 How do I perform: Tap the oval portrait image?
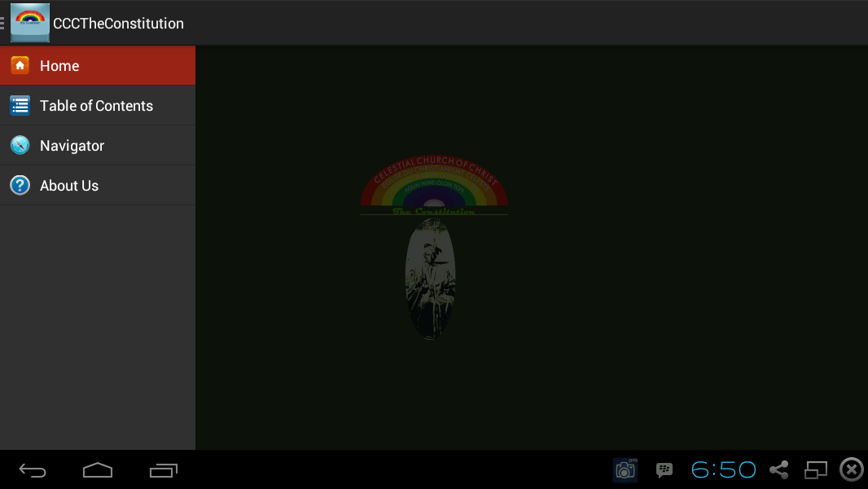[x=431, y=278]
